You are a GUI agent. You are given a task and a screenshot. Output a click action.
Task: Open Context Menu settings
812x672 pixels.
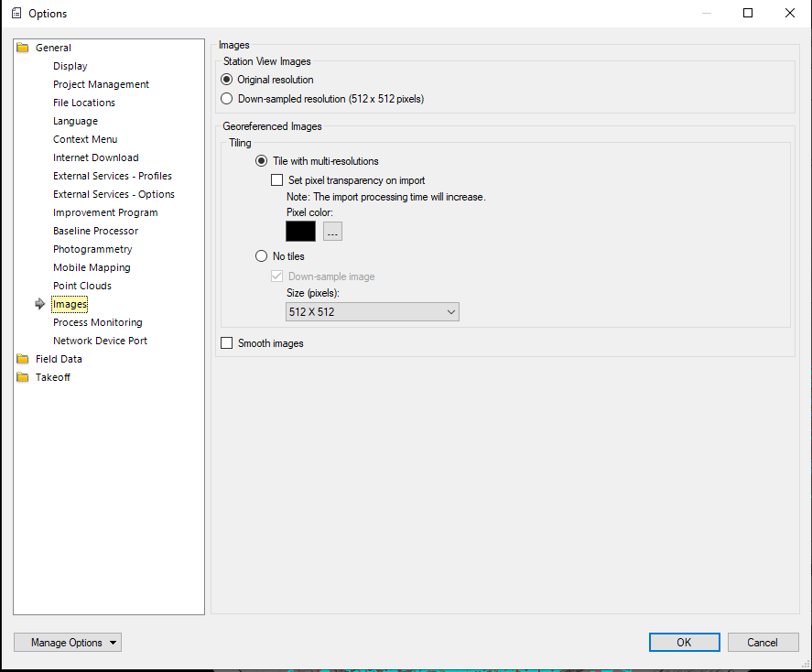(85, 139)
